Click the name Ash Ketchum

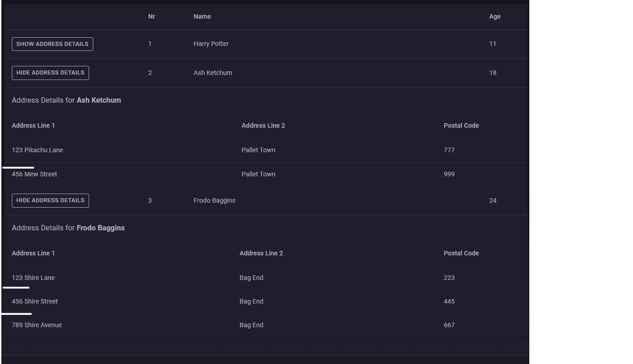[213, 73]
